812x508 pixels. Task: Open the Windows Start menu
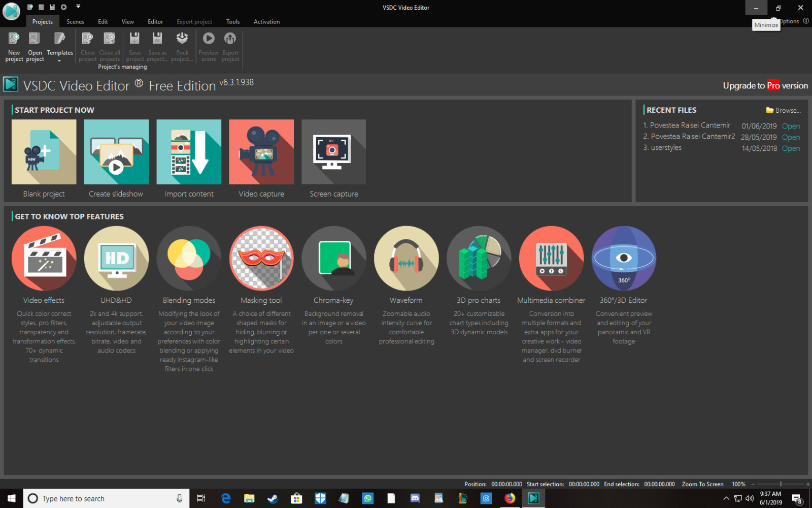[11, 498]
